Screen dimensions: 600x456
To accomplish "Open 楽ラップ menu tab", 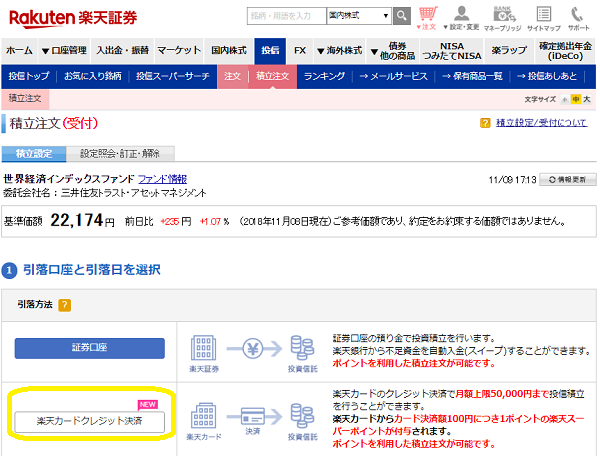I will click(509, 50).
